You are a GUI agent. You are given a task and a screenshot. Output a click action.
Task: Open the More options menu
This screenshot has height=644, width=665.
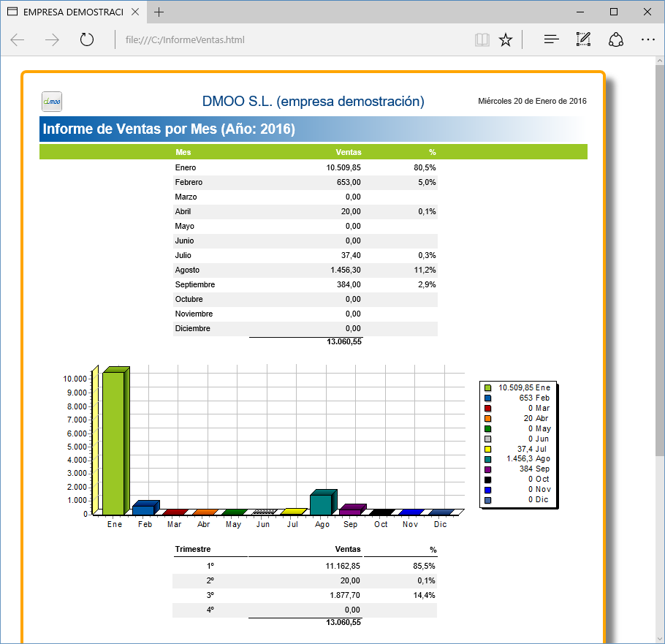648,39
